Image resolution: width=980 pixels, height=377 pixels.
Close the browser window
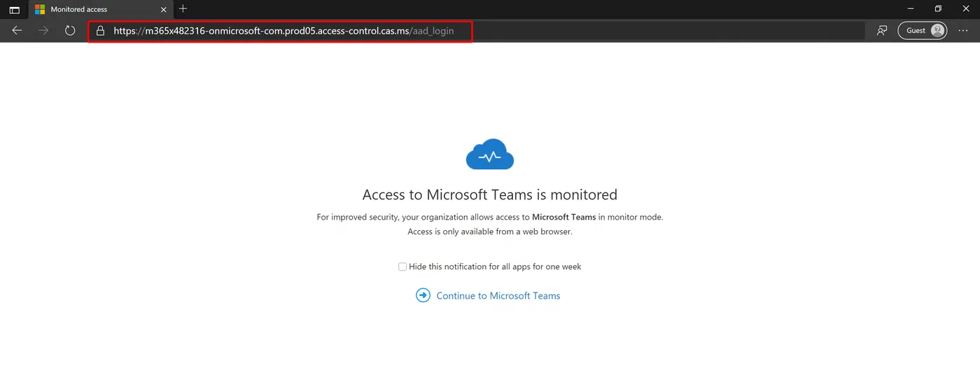966,9
